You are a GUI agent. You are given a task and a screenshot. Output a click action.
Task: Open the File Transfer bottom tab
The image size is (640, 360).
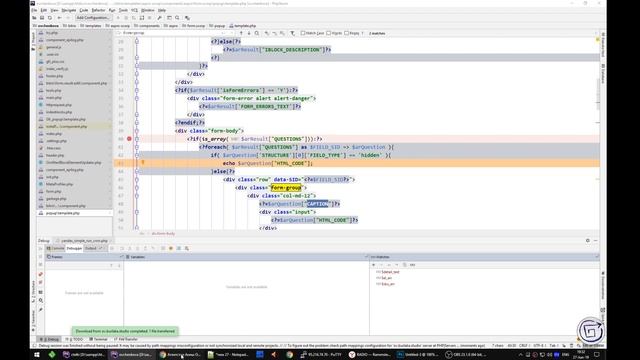coord(126,340)
